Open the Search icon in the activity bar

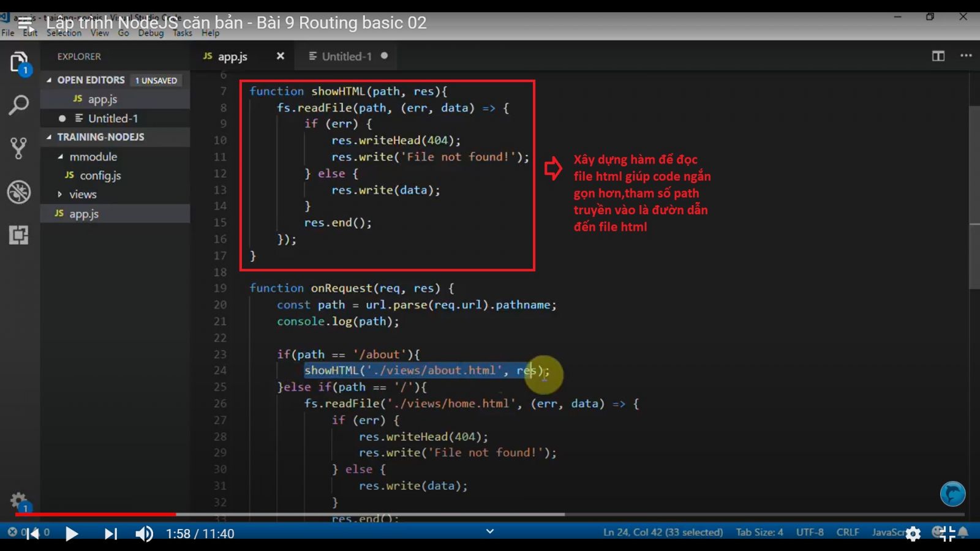(x=18, y=105)
